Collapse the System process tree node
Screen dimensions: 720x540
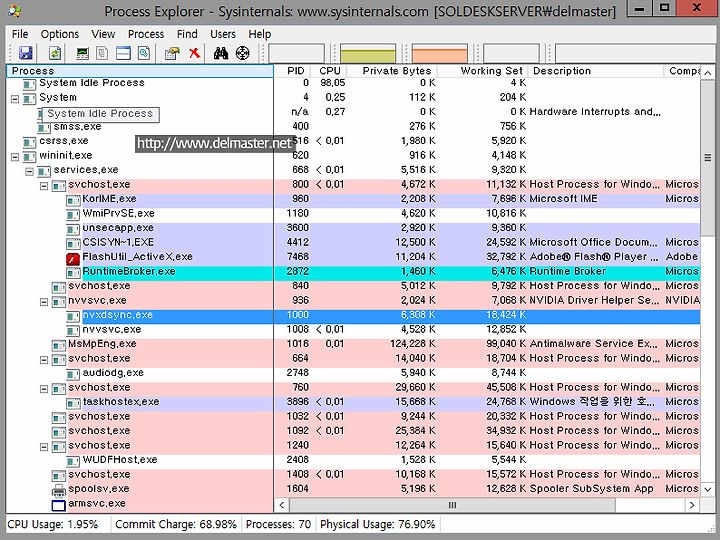coord(15,99)
